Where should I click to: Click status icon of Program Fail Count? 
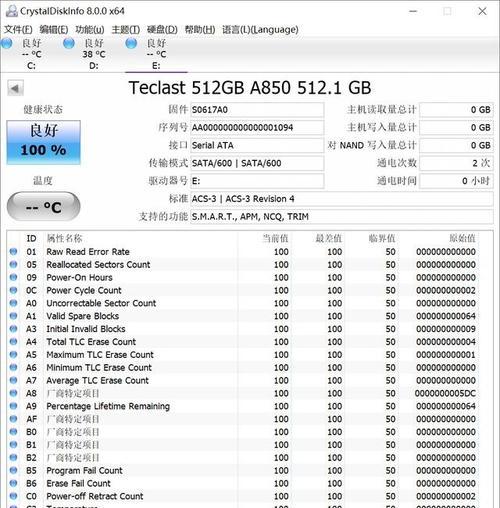(13, 470)
